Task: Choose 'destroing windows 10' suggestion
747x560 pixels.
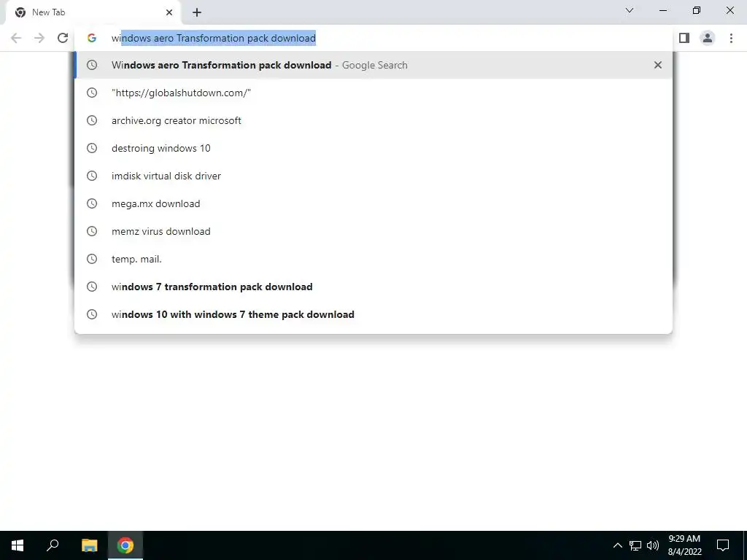Action: point(373,148)
